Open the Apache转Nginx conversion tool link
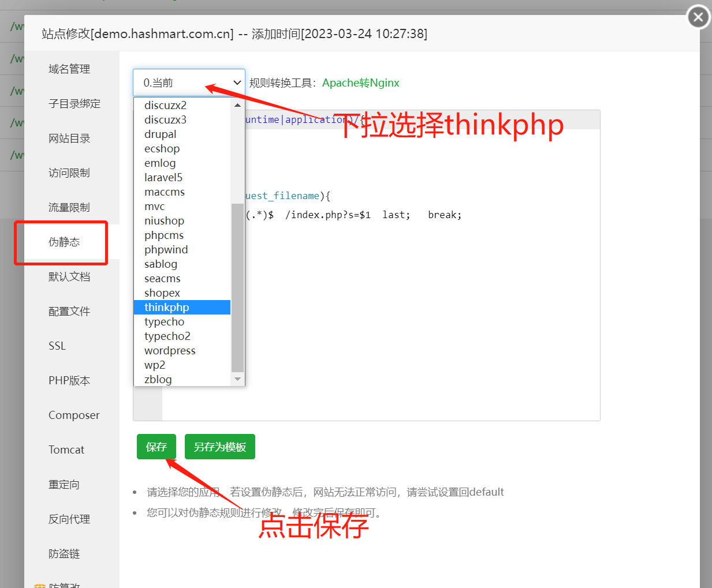 360,83
